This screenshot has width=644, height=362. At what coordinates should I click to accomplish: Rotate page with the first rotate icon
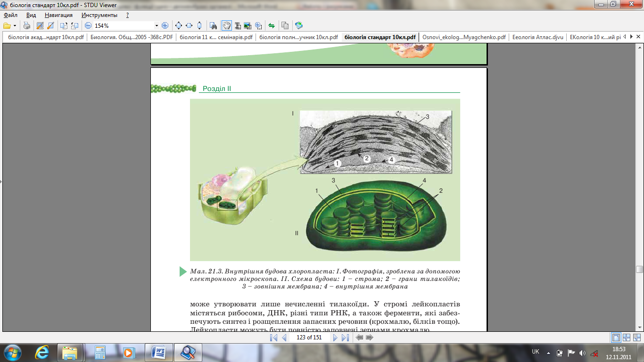point(64,25)
